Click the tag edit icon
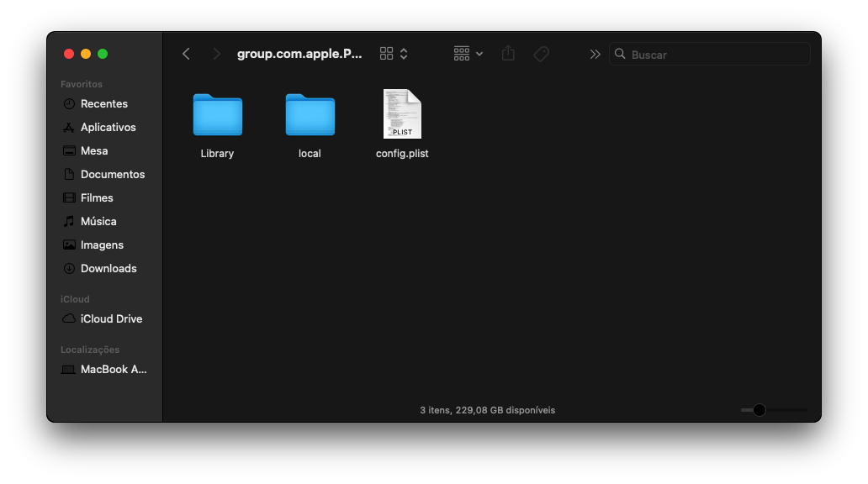The width and height of the screenshot is (868, 484). coord(542,54)
